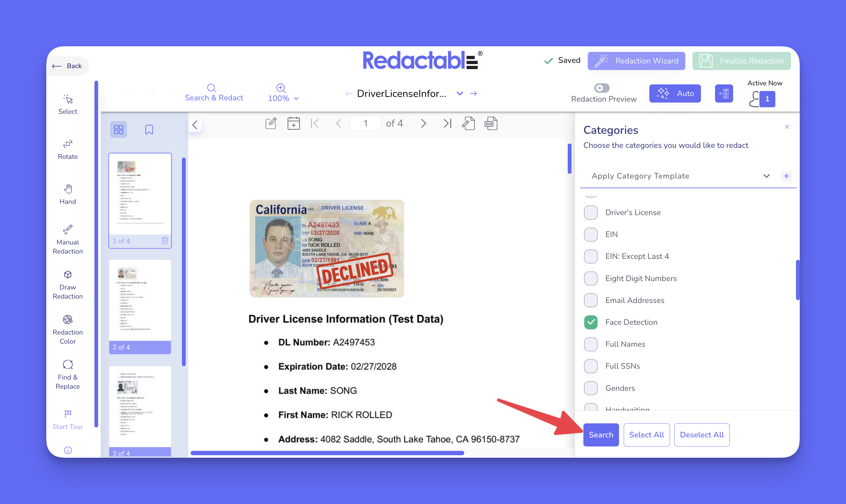Toggle the Redaction Preview switch
Viewport: 846px width, 504px height.
pyautogui.click(x=602, y=88)
